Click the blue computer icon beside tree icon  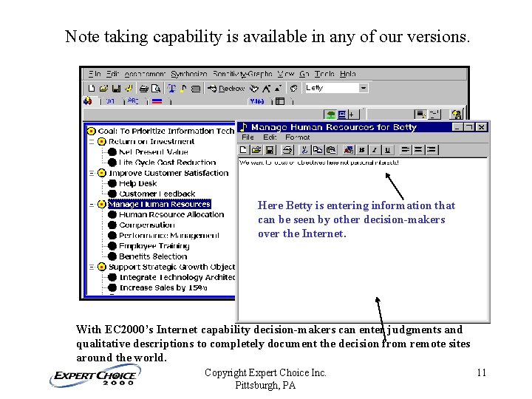pyautogui.click(x=342, y=115)
